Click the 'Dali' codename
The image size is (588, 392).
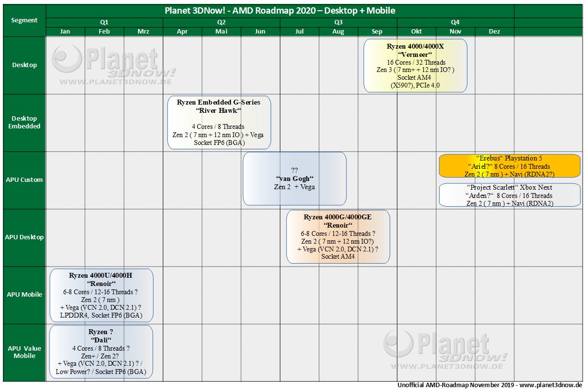click(x=100, y=339)
